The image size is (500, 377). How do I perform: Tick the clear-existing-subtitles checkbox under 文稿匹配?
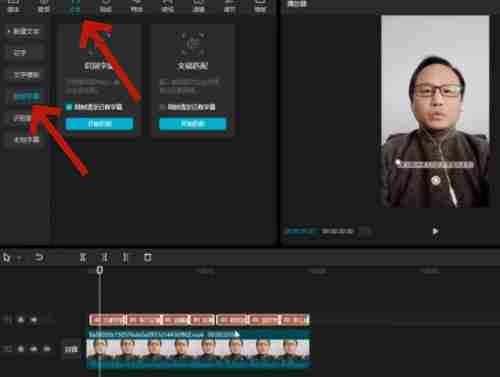pos(163,107)
